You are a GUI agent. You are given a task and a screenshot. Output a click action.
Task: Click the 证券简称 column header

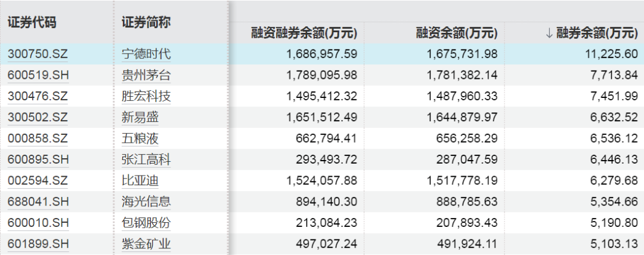(146, 23)
